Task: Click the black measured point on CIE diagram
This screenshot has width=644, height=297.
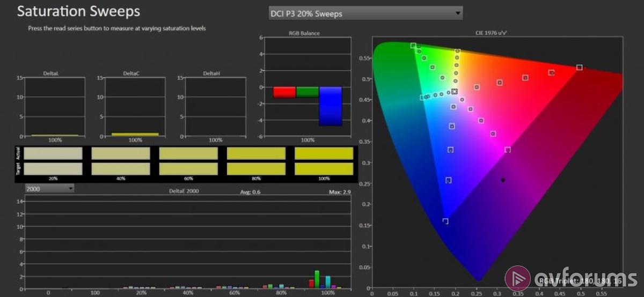Action: tap(503, 180)
